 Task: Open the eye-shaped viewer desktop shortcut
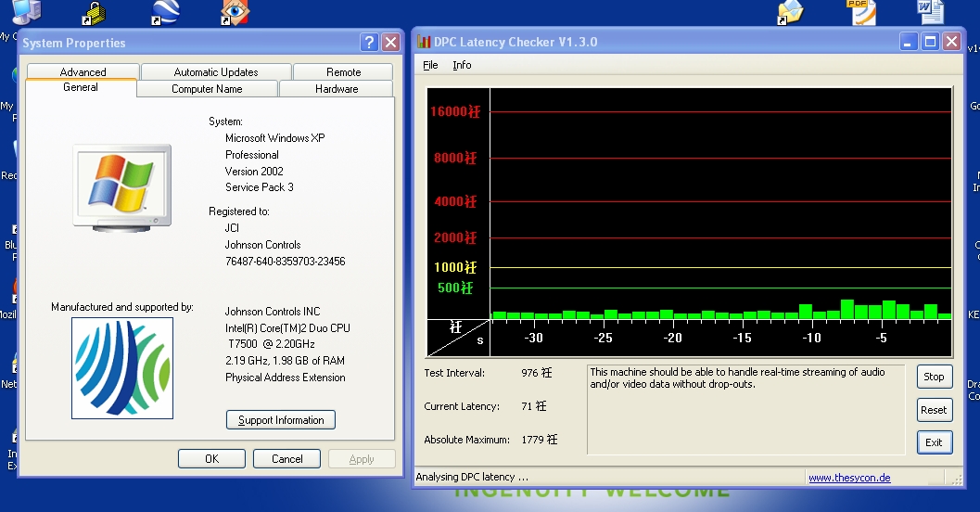[x=235, y=12]
